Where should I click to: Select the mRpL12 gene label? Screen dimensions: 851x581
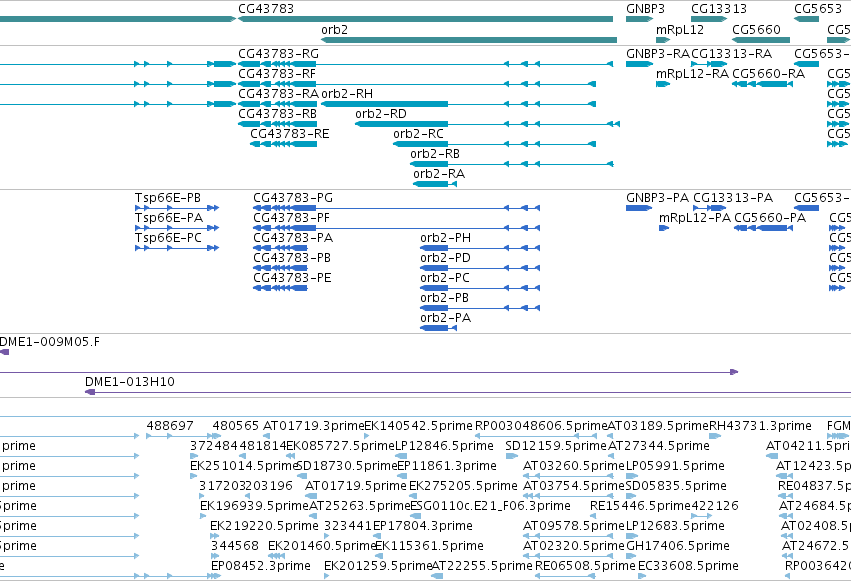[x=680, y=30]
